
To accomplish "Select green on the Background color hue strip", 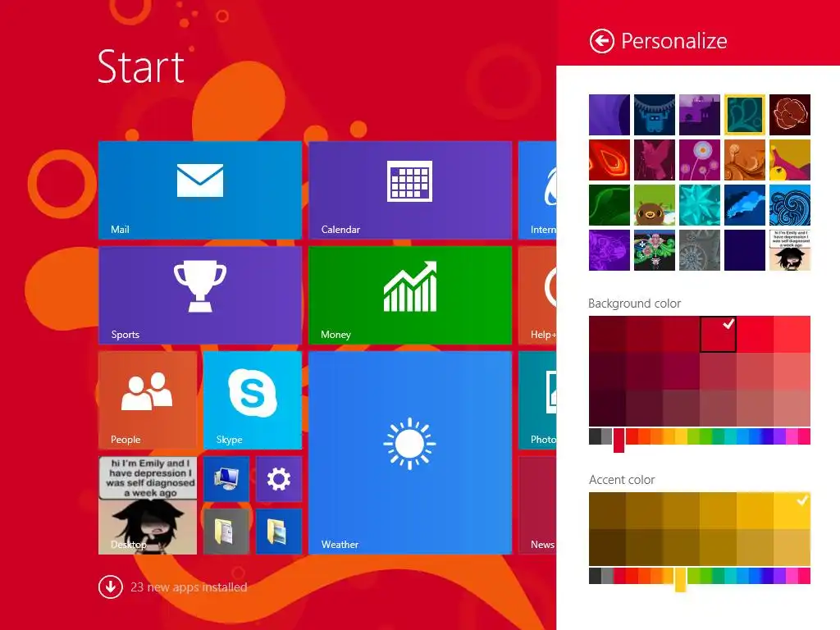I will (x=705, y=436).
